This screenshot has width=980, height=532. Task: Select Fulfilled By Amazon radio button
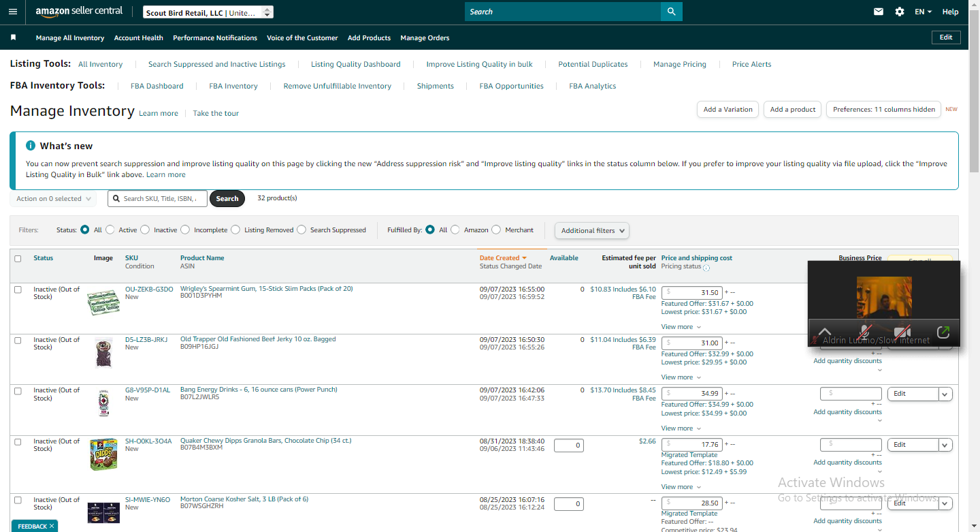point(455,230)
